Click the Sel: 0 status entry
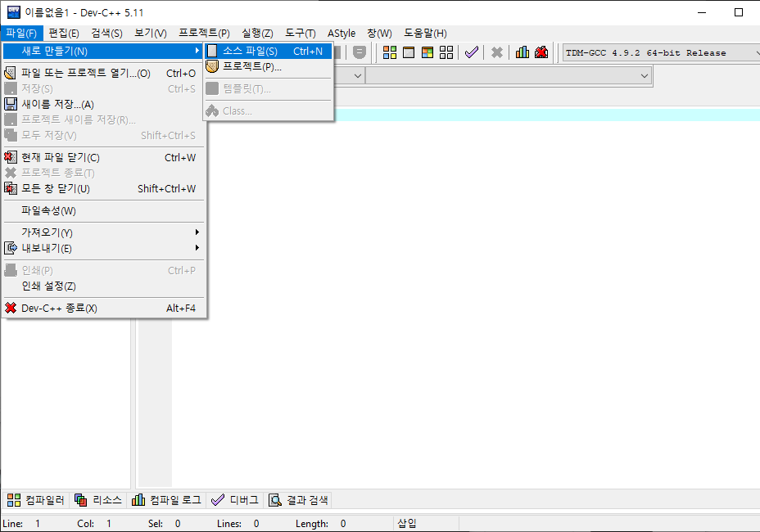Image resolution: width=760 pixels, height=532 pixels. tap(165, 523)
